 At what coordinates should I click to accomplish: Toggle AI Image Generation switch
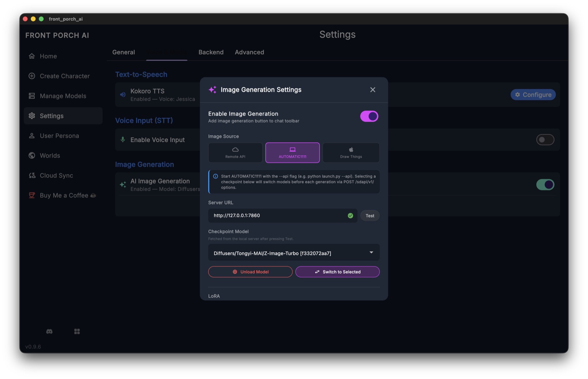[x=545, y=185]
